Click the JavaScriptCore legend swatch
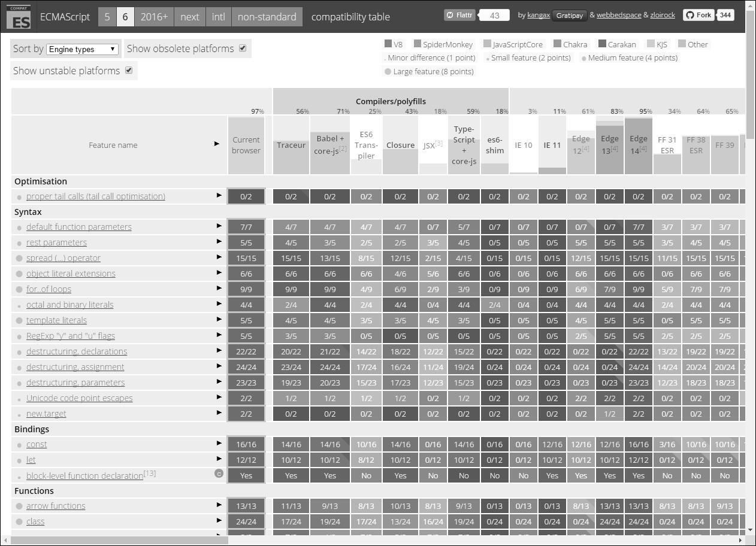The height and width of the screenshot is (546, 756). [487, 44]
